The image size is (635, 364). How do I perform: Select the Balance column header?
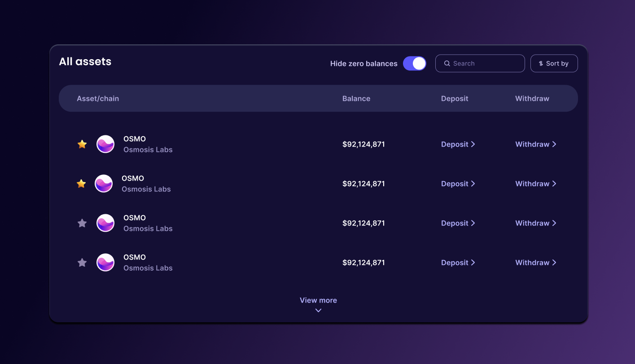pos(356,98)
